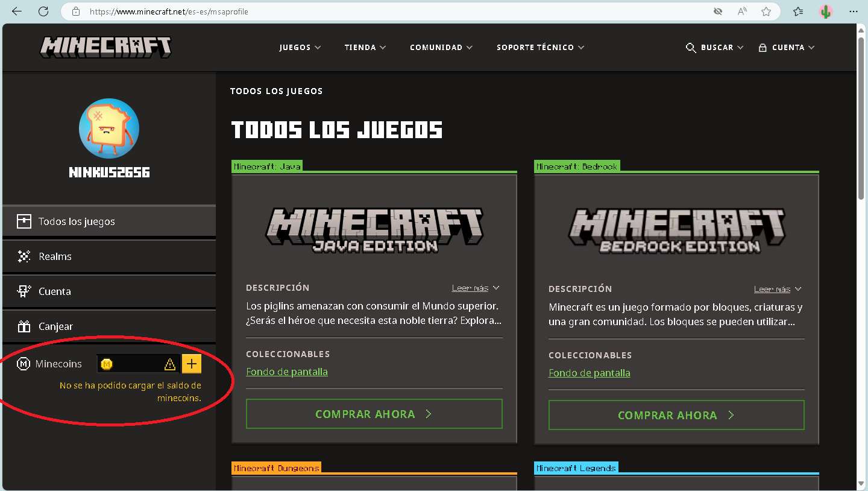Expand the Tienda menu
The height and width of the screenshot is (491, 868).
365,48
